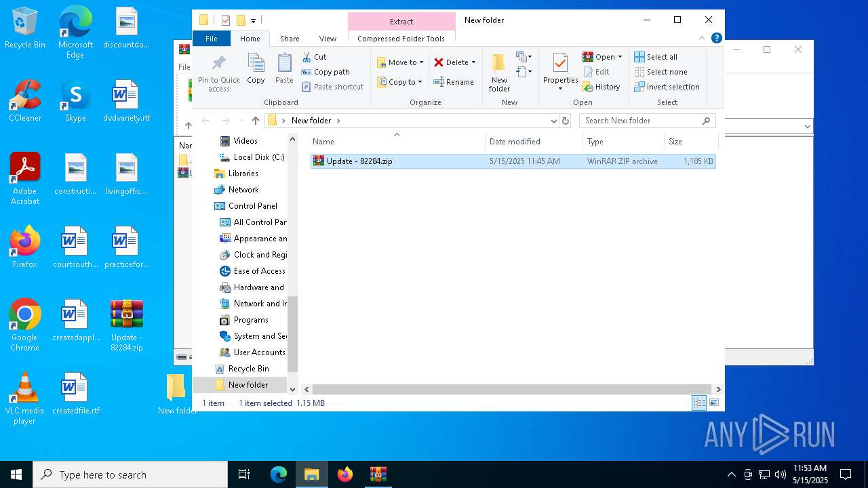Image resolution: width=868 pixels, height=488 pixels.
Task: Open Update - 82284.zip on desktop
Action: (126, 327)
